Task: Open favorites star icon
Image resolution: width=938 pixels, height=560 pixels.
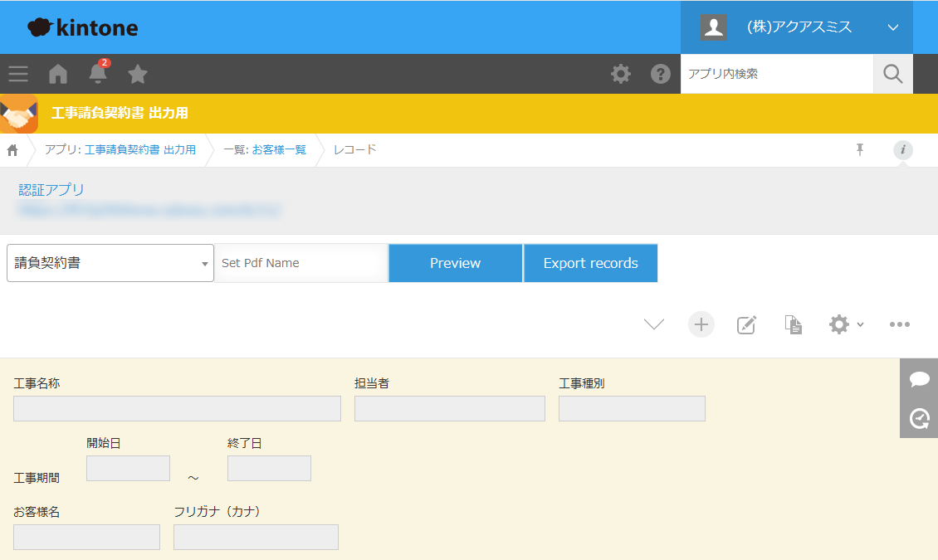Action: [x=138, y=74]
